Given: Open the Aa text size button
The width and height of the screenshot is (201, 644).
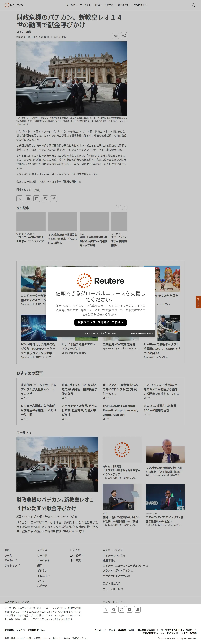Looking at the screenshot, I should (116, 36).
